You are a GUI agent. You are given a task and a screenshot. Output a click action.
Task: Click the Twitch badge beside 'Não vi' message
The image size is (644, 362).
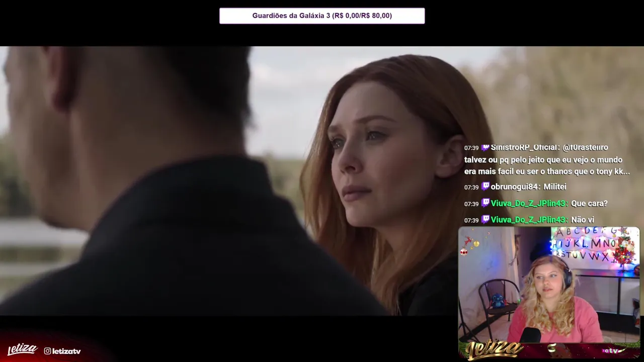[485, 220]
